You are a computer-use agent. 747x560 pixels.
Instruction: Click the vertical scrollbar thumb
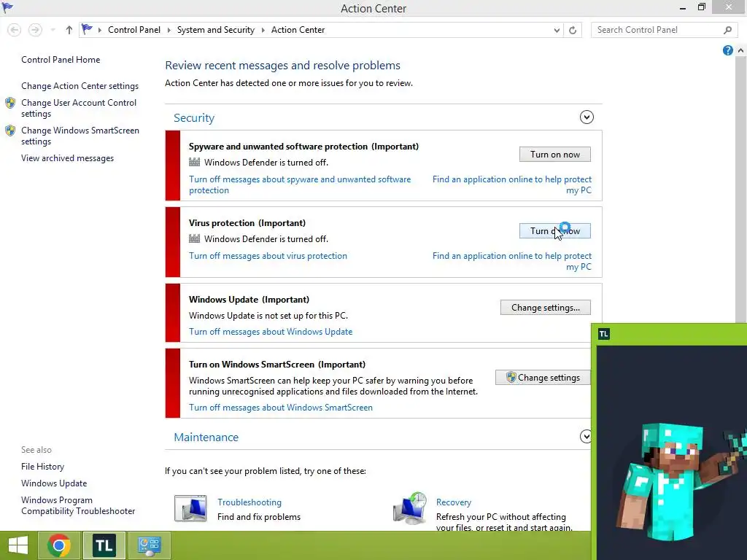(x=741, y=189)
